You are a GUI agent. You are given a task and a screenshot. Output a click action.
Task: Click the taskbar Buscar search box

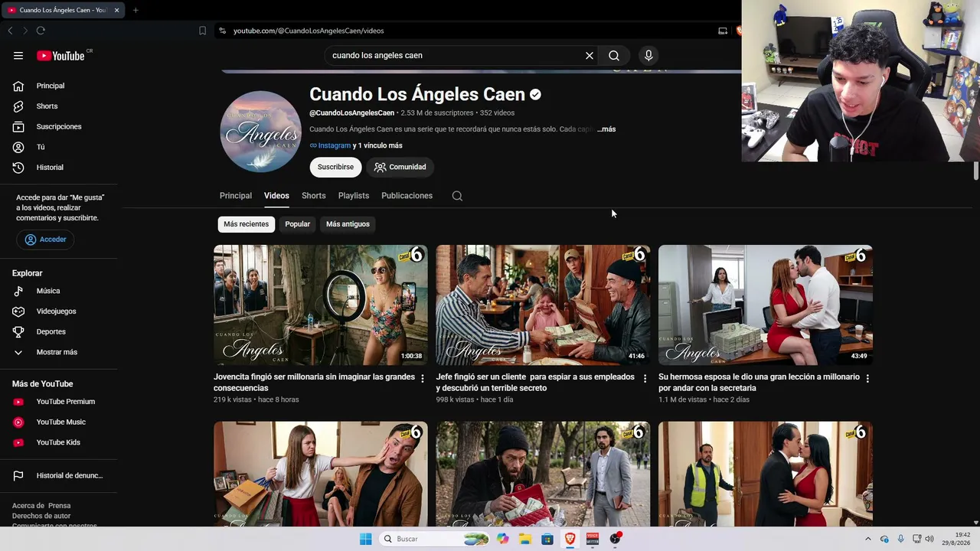point(434,539)
